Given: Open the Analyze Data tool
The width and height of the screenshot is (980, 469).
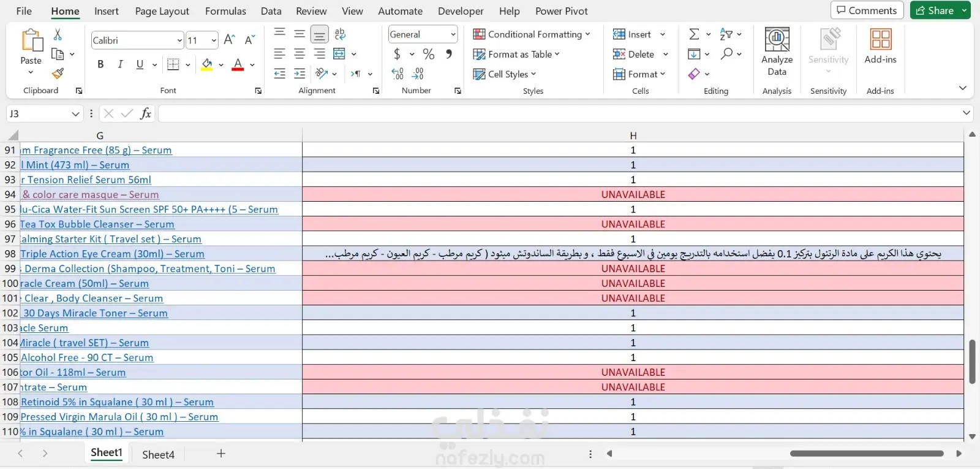Looking at the screenshot, I should click(777, 52).
